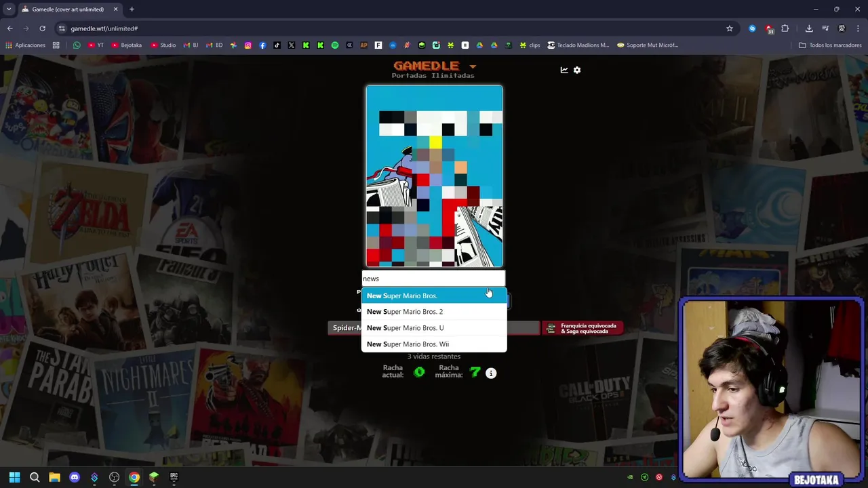The height and width of the screenshot is (488, 868).
Task: Open the BD Gmail bookmark
Action: click(214, 45)
